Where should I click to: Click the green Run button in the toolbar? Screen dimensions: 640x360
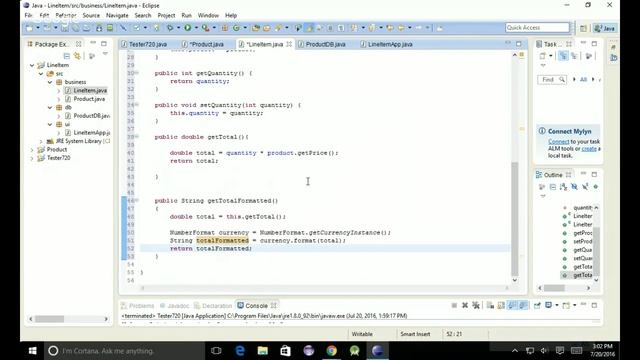click(187, 28)
